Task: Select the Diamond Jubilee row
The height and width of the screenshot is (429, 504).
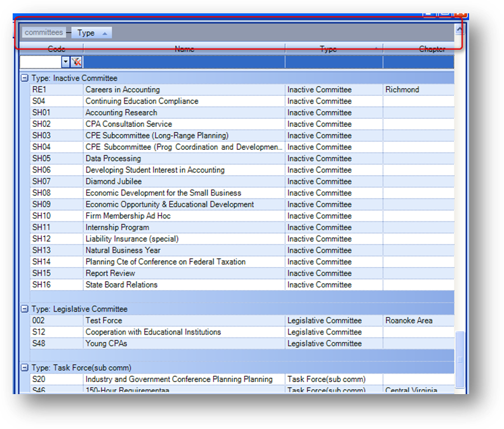Action: point(242,181)
